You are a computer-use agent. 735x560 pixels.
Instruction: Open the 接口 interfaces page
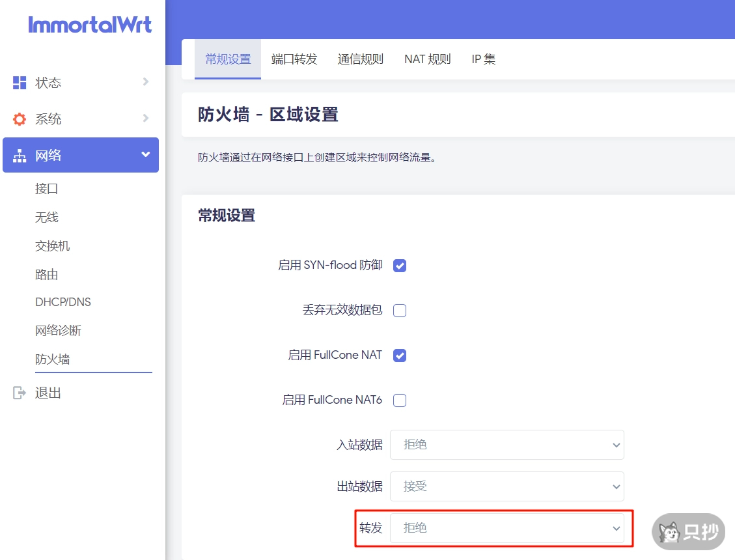pyautogui.click(x=47, y=188)
